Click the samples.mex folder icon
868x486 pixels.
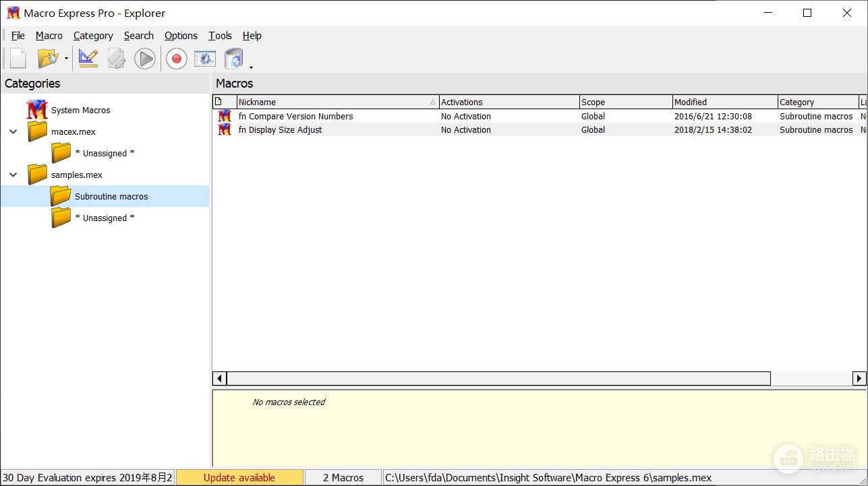(x=37, y=175)
